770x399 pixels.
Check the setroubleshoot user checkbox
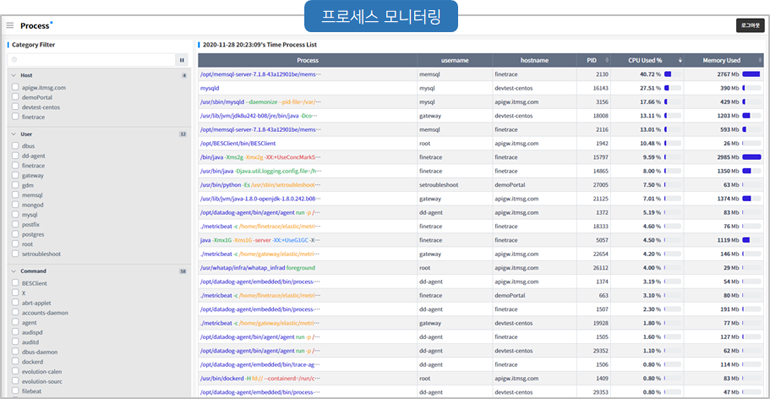click(15, 254)
